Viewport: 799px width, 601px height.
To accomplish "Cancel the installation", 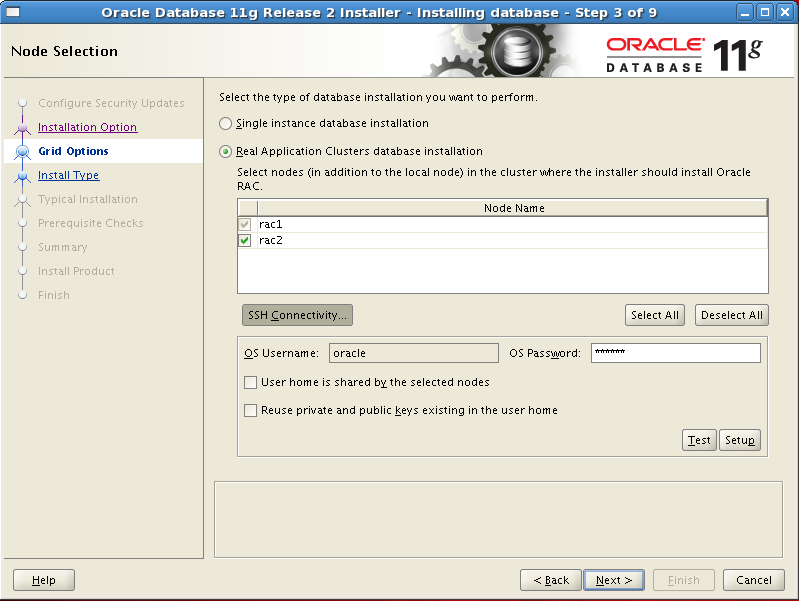I will (754, 580).
